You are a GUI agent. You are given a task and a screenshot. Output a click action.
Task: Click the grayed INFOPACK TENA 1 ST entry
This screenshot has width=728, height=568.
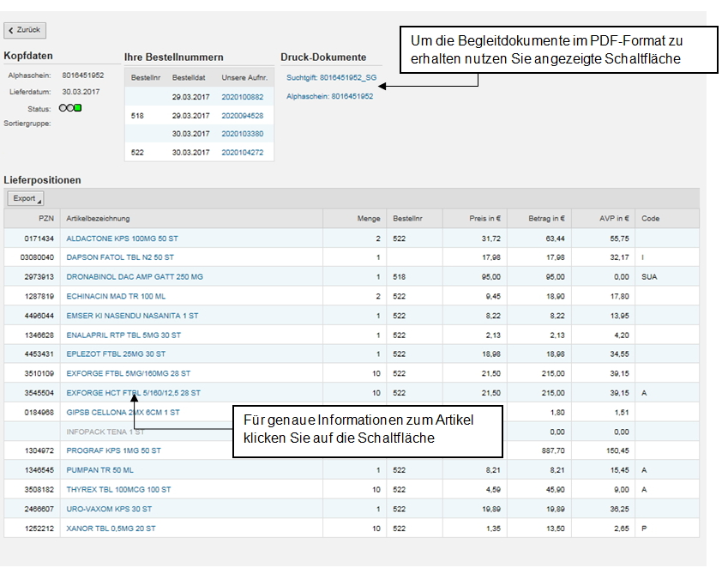(105, 432)
